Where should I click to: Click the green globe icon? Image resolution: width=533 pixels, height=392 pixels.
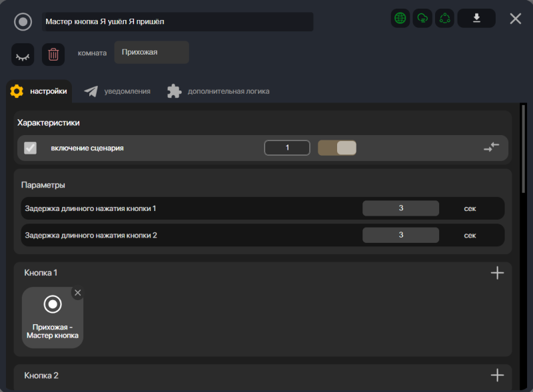point(400,18)
